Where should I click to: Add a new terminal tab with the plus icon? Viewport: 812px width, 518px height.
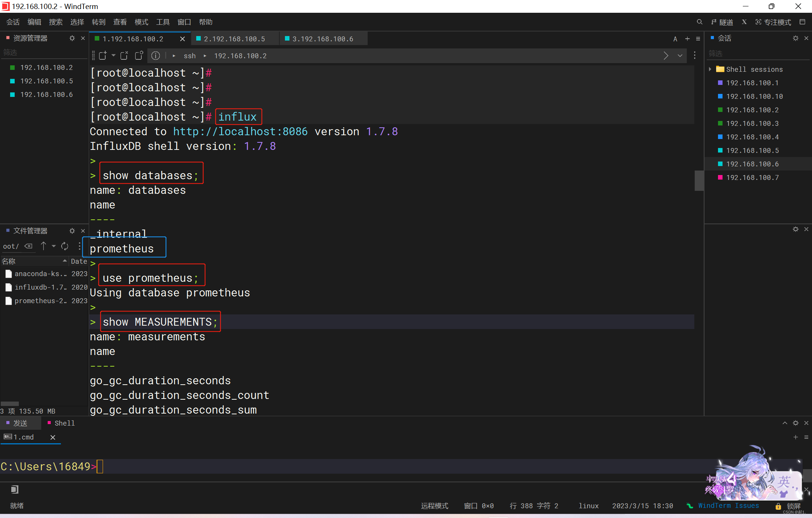click(x=687, y=39)
